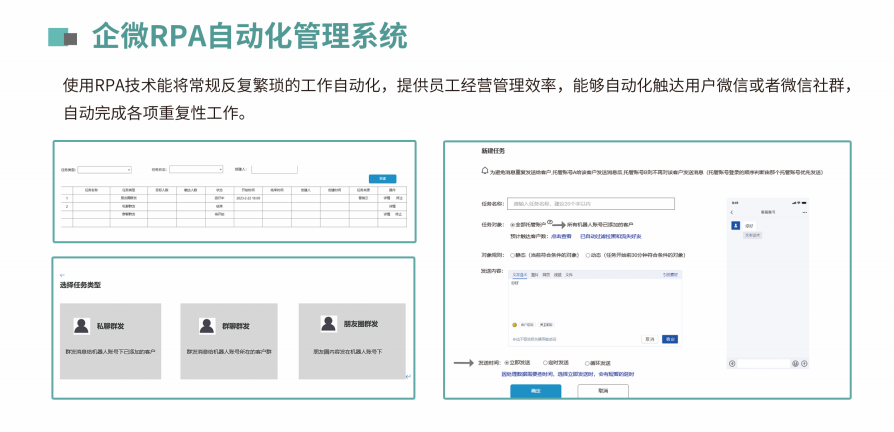
Task: Click the 点击查看 link
Action: [562, 236]
